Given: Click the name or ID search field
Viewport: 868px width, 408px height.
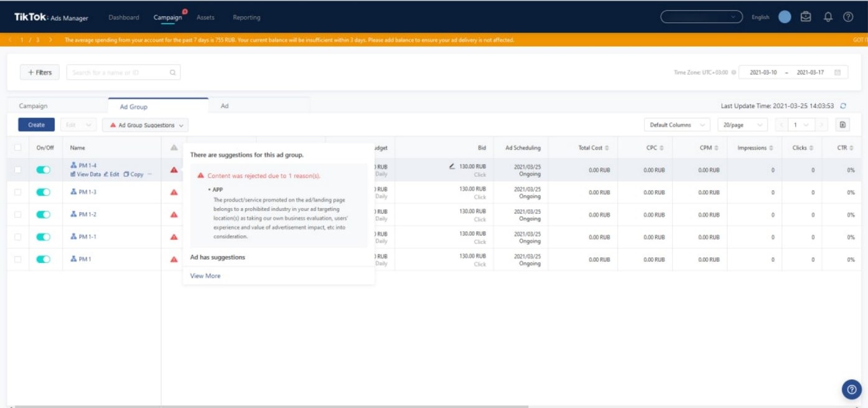Looking at the screenshot, I should (x=123, y=72).
